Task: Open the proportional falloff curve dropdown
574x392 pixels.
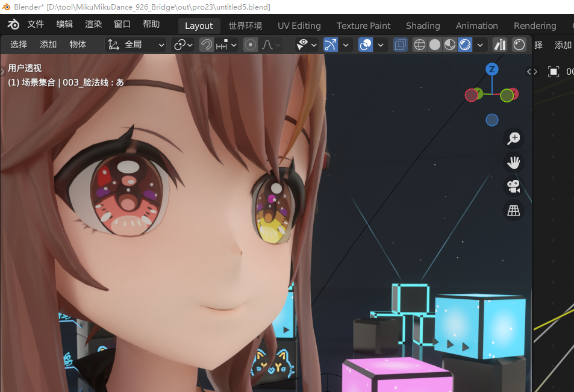Action: tap(270, 45)
